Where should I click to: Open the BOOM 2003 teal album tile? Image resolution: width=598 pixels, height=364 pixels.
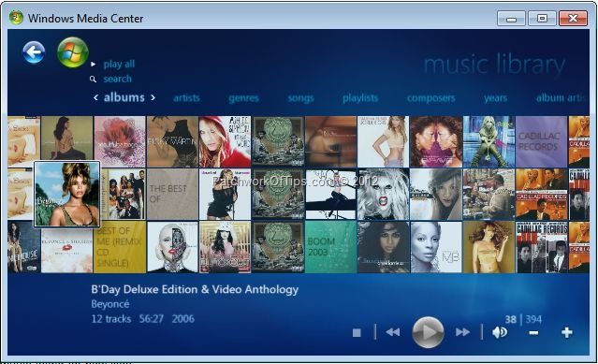click(x=330, y=247)
